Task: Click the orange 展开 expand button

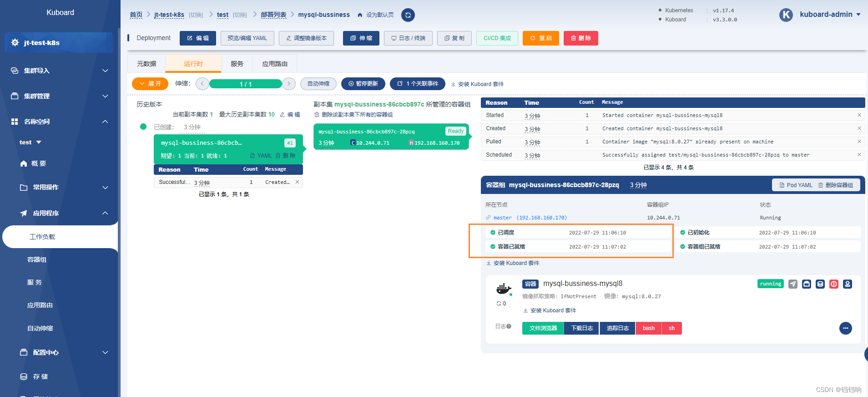Action: [x=150, y=84]
